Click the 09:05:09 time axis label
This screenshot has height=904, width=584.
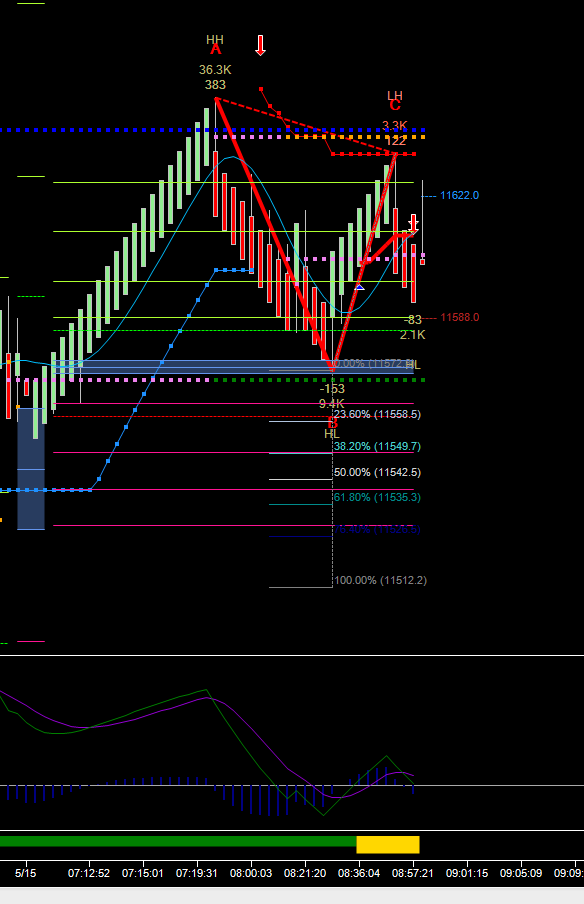click(521, 873)
